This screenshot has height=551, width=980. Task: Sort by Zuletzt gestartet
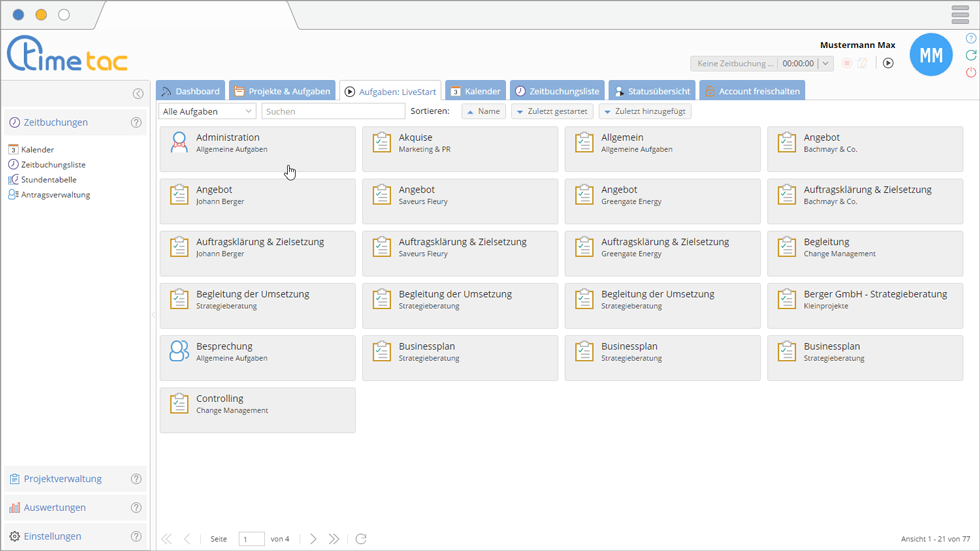551,111
